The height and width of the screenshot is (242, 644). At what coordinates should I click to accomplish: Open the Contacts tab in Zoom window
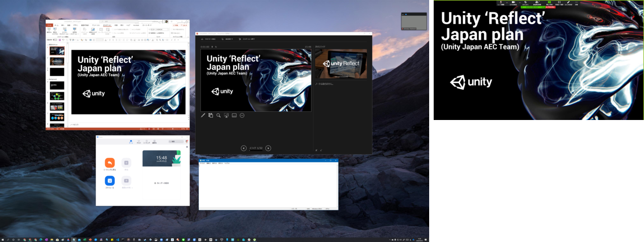coord(154,142)
